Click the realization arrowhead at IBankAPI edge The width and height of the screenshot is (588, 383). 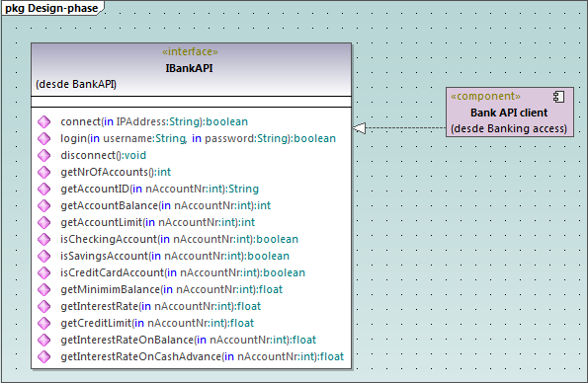359,128
